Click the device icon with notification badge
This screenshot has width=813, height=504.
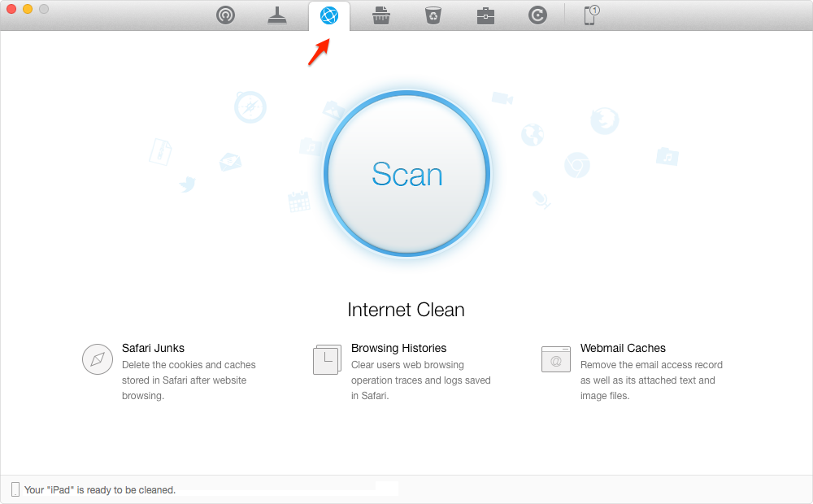[x=591, y=15]
